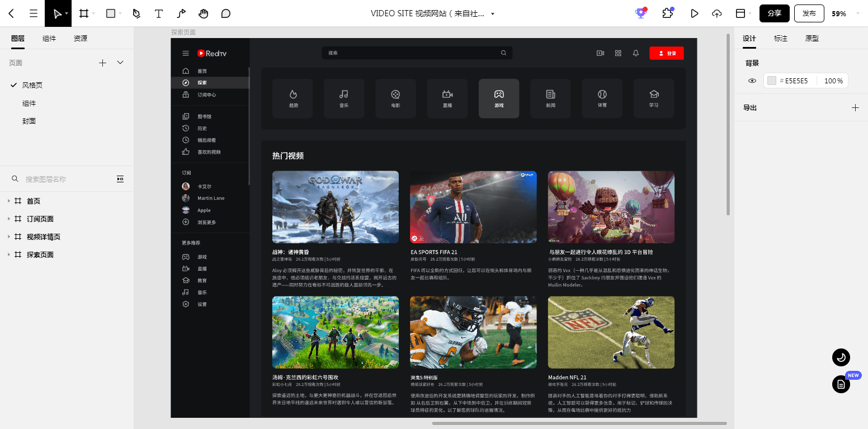Open the file title dropdown arrow
The image size is (868, 429).
click(492, 14)
